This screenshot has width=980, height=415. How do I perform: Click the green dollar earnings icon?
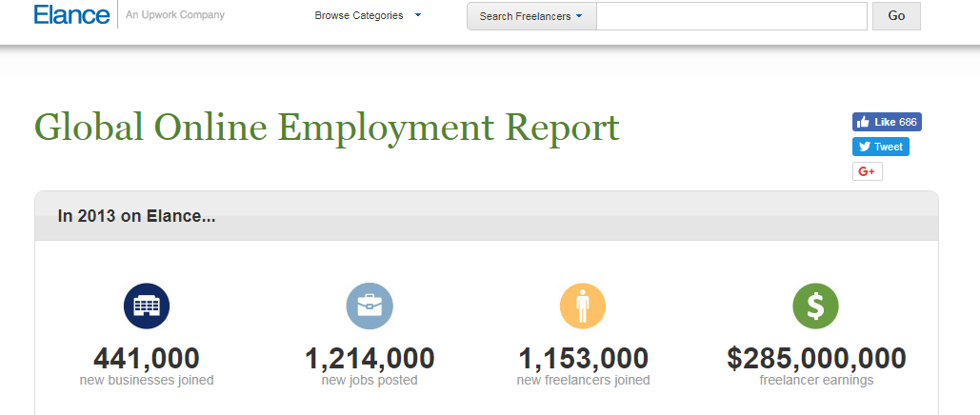point(815,306)
